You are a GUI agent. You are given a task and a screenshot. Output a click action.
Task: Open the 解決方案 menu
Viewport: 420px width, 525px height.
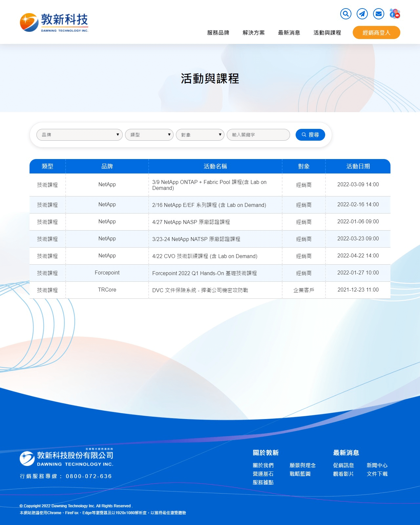tap(254, 33)
